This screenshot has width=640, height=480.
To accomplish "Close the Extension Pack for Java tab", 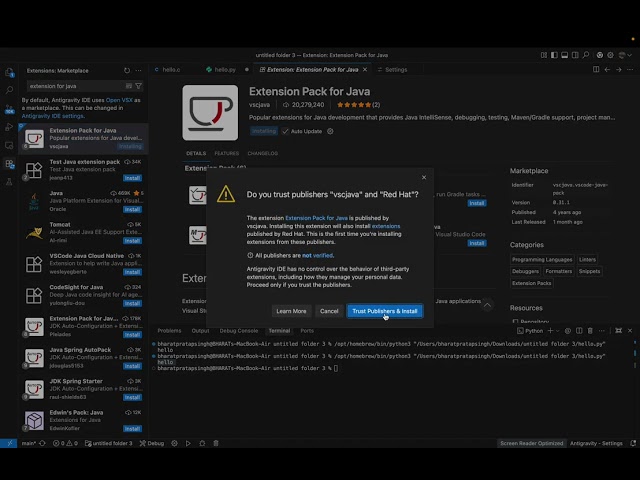I will tap(365, 70).
